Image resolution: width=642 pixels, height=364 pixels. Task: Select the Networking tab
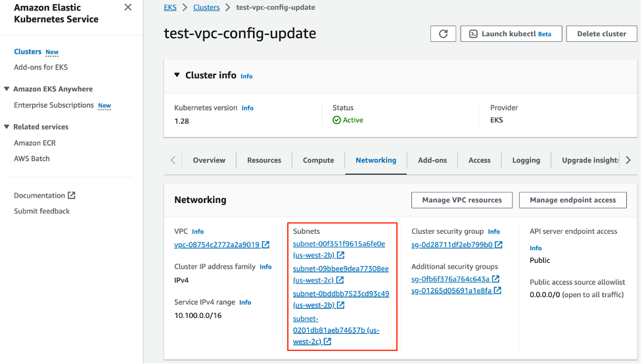tap(376, 160)
